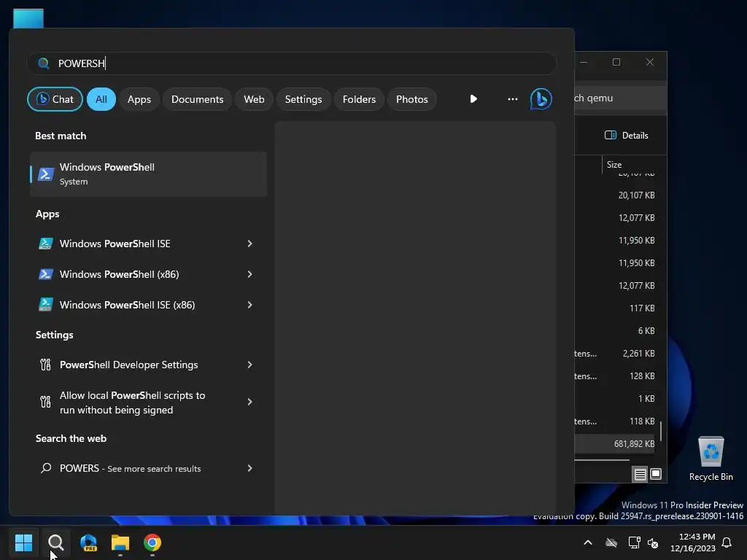Select the Documents filter tab
Image resolution: width=747 pixels, height=560 pixels.
[197, 99]
